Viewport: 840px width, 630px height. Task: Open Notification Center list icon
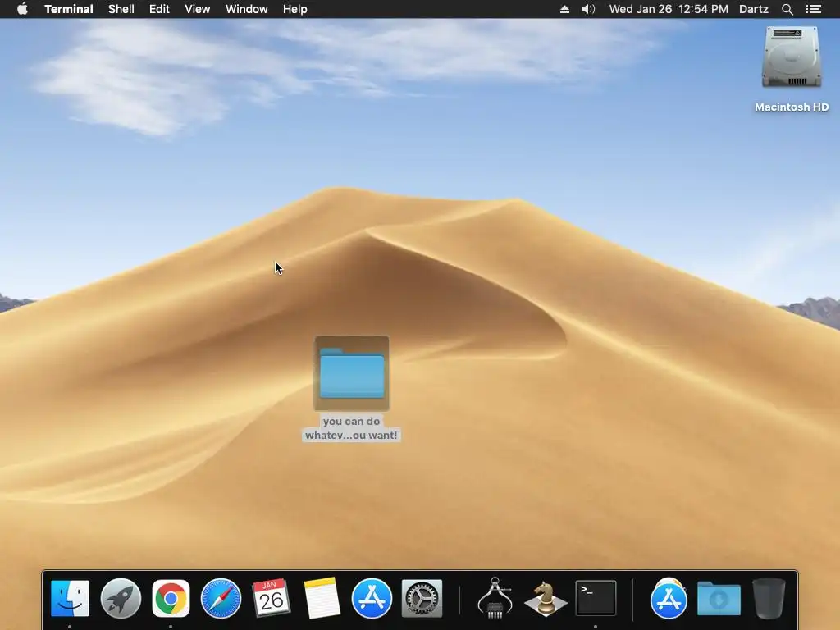(x=814, y=9)
